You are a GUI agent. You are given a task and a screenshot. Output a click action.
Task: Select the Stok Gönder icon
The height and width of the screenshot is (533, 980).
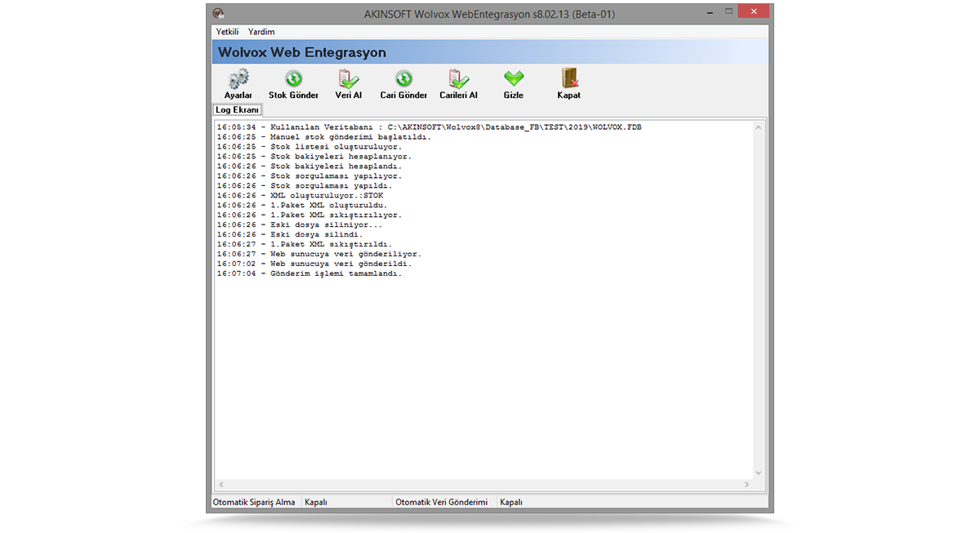[x=292, y=82]
